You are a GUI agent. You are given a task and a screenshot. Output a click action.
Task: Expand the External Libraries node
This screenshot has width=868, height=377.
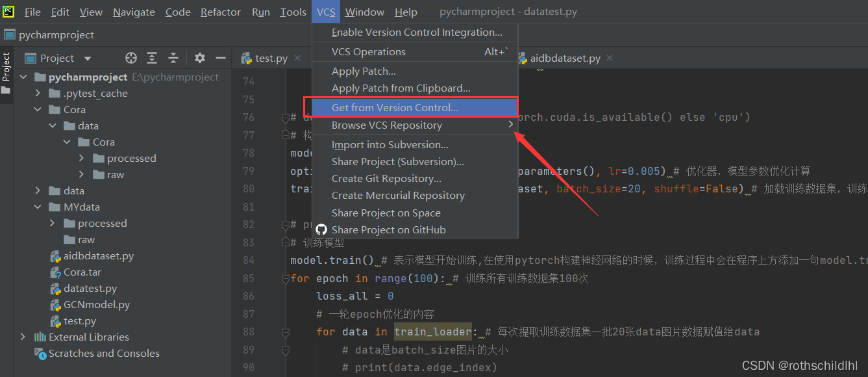coord(23,337)
